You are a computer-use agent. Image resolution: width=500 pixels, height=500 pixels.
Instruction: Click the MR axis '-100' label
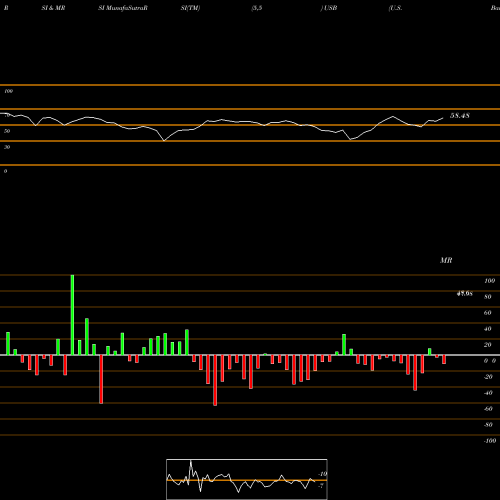tap(490, 441)
